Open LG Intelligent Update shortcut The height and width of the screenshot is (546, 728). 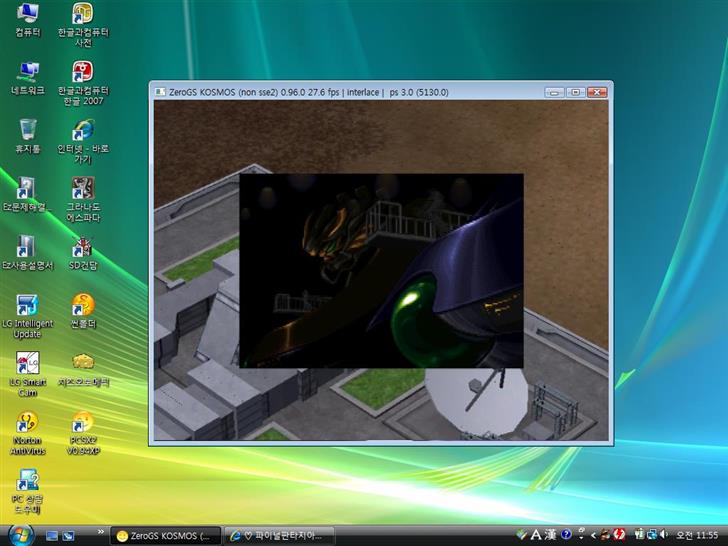tap(27, 317)
